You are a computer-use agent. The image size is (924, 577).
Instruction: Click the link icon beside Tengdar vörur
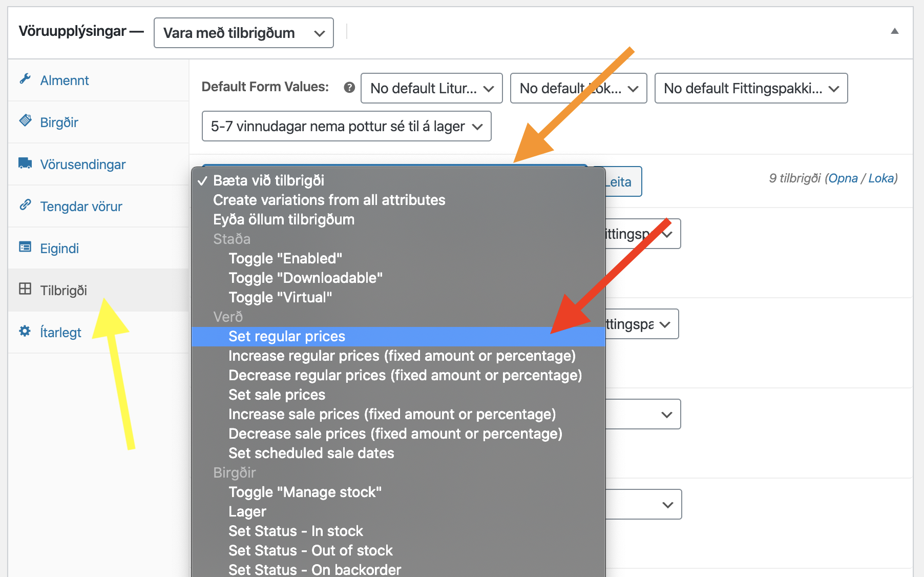point(25,205)
